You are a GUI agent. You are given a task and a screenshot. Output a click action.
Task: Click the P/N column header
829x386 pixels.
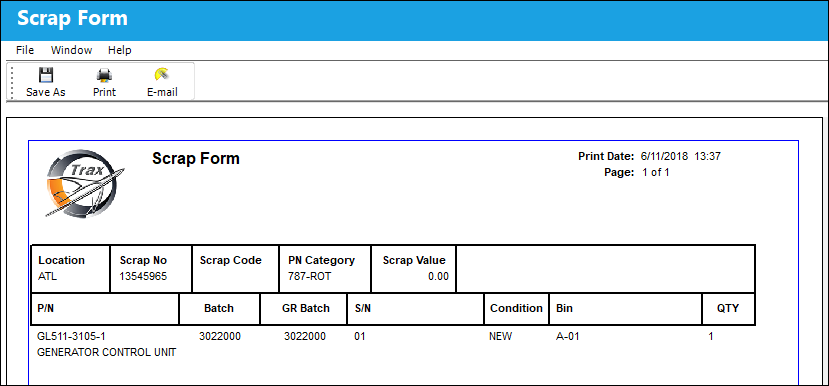[x=45, y=308]
